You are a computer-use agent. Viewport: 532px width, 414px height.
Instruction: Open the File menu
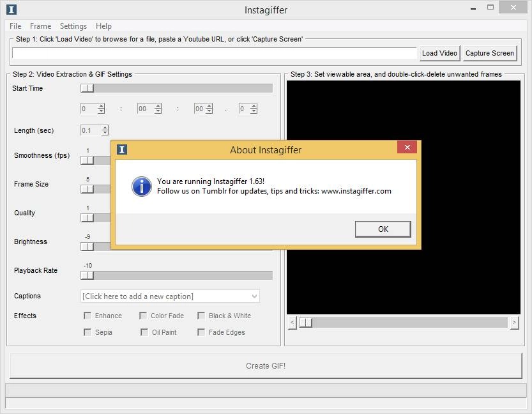click(x=15, y=26)
